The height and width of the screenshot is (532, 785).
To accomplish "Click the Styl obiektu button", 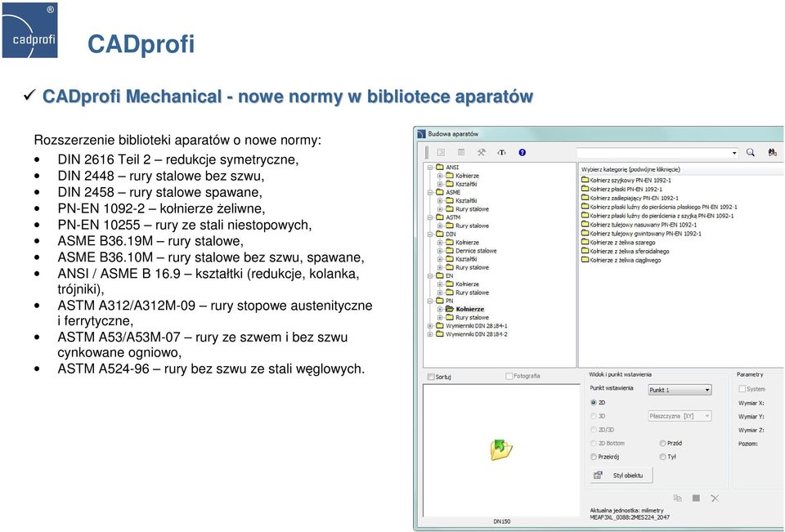I will click(x=621, y=476).
